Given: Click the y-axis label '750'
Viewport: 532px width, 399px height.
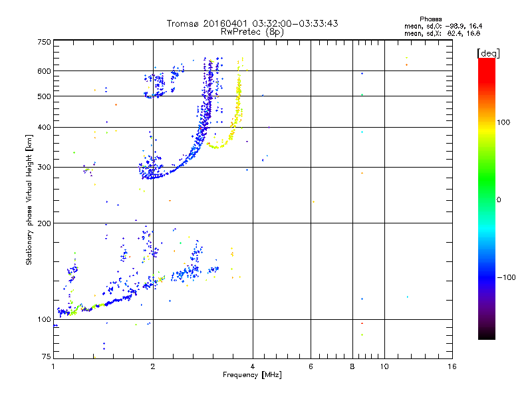Looking at the screenshot, I should pyautogui.click(x=45, y=42).
